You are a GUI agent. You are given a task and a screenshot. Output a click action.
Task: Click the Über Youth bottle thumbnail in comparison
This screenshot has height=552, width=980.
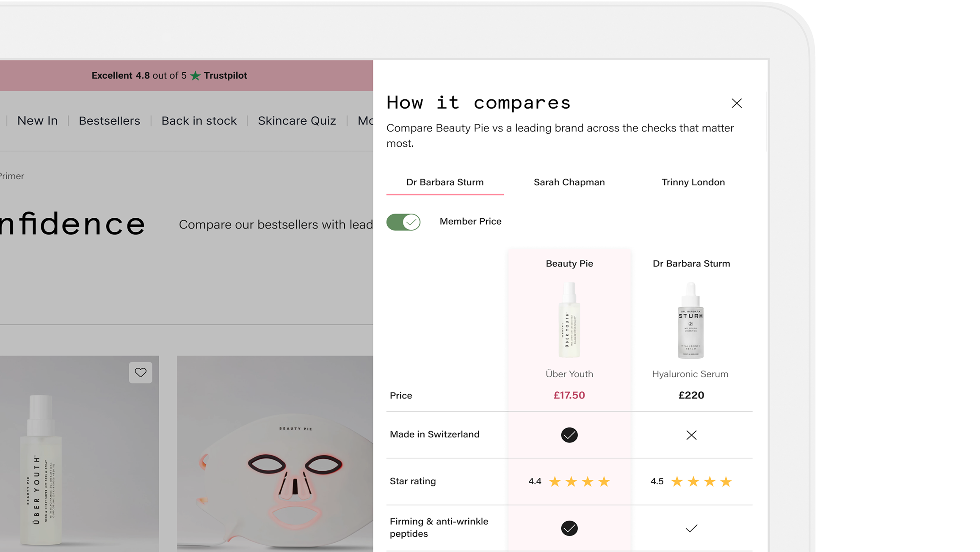point(569,320)
